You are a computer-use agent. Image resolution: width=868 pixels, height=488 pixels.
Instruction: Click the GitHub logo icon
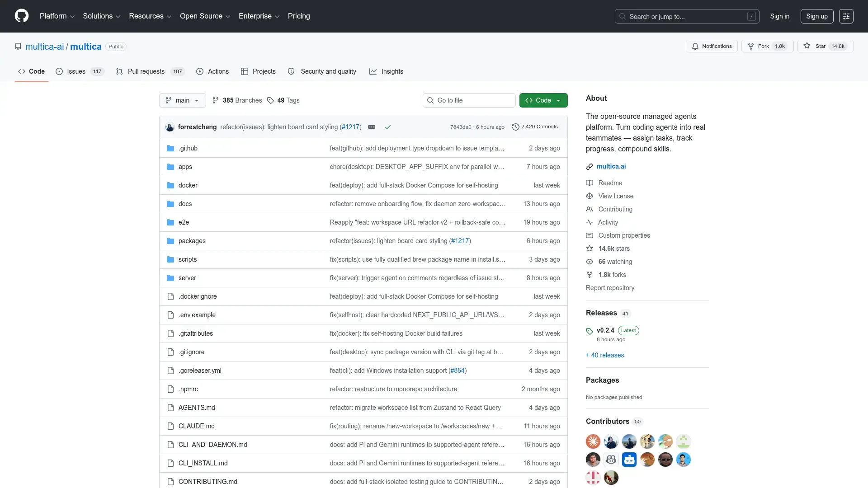(x=21, y=16)
